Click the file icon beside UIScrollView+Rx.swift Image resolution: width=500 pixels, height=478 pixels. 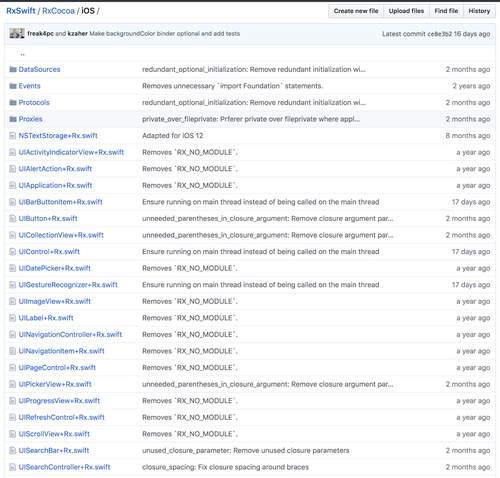12,434
